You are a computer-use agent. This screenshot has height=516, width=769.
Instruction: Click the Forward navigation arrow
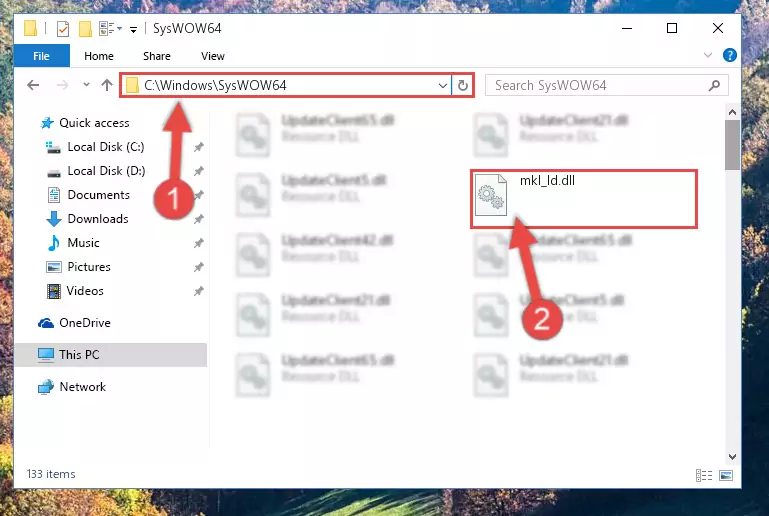(62, 85)
